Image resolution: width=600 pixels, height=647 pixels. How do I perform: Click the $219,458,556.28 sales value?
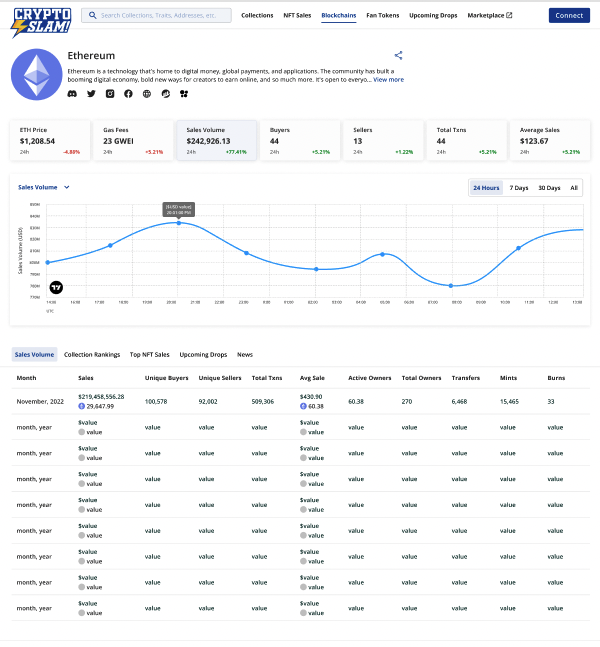click(x=101, y=397)
